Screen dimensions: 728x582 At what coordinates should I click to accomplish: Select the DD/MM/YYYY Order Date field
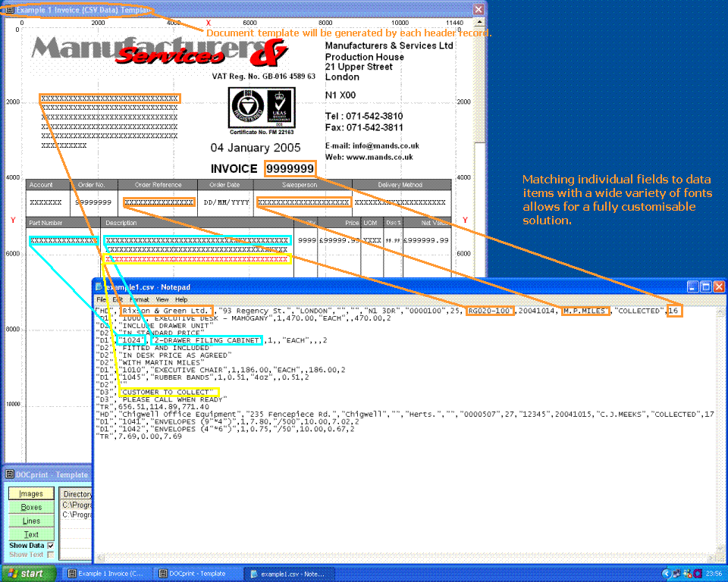[x=226, y=202]
